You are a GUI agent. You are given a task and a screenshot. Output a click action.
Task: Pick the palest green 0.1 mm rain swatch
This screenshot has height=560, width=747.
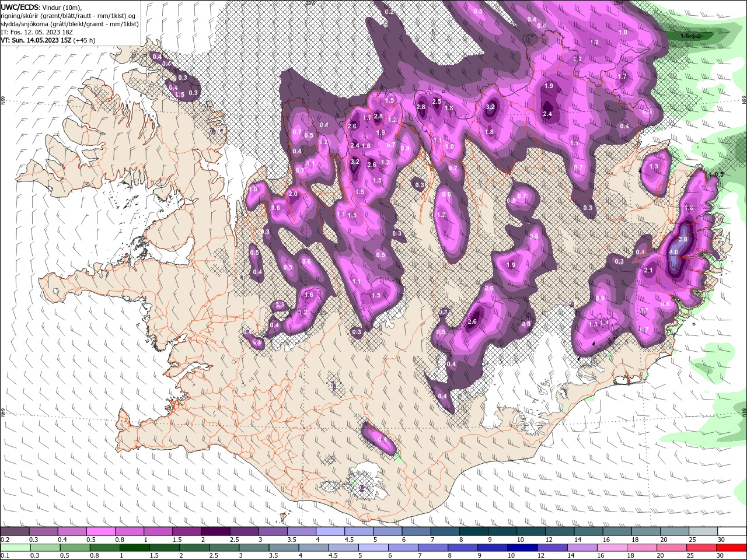point(15,548)
